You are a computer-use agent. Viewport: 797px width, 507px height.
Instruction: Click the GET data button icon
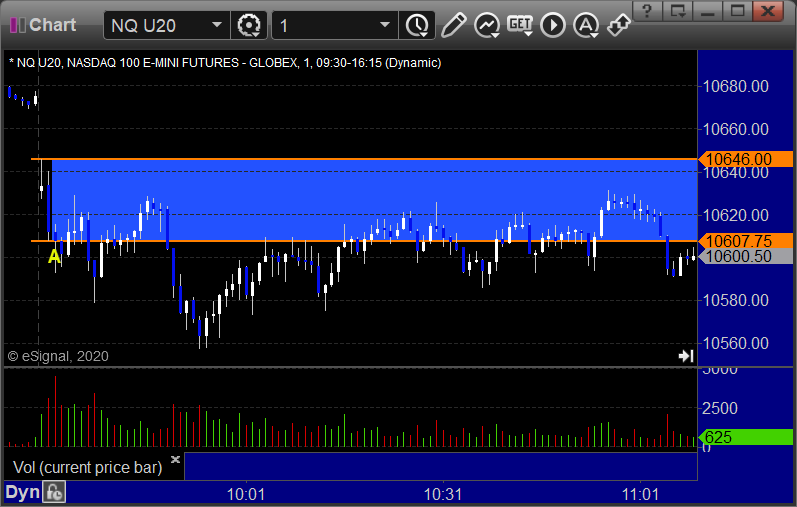(520, 25)
